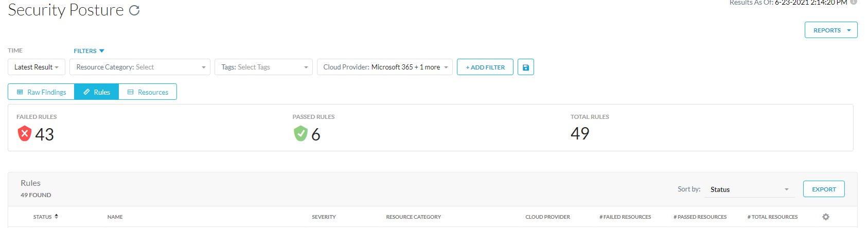Click the info icon beside results timestamp
This screenshot has height=228, width=868.
854,2
